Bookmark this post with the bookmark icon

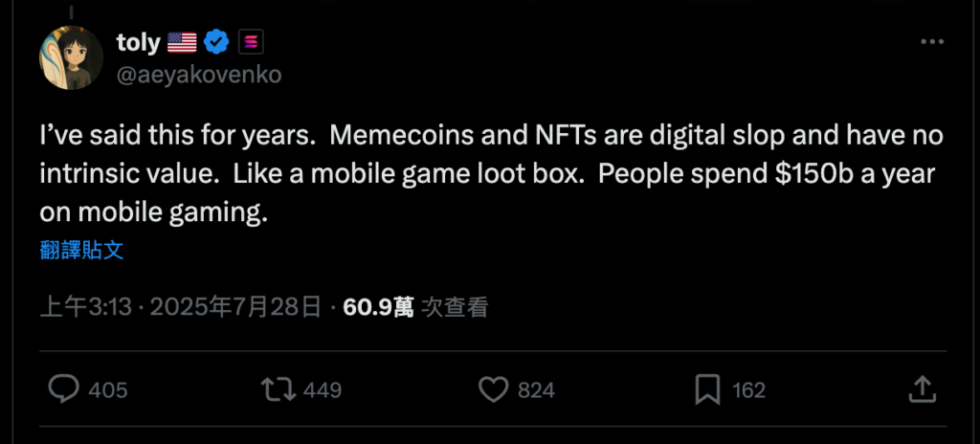[x=707, y=388]
